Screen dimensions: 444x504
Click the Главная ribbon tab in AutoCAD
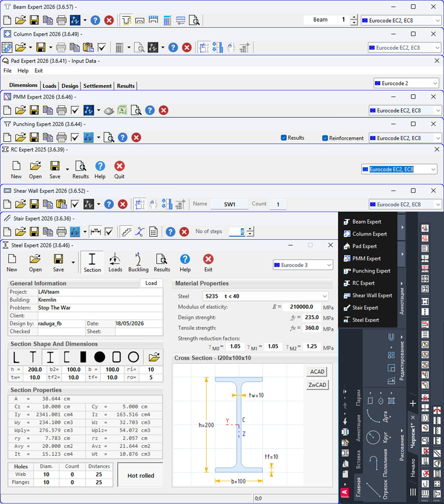tap(358, 487)
